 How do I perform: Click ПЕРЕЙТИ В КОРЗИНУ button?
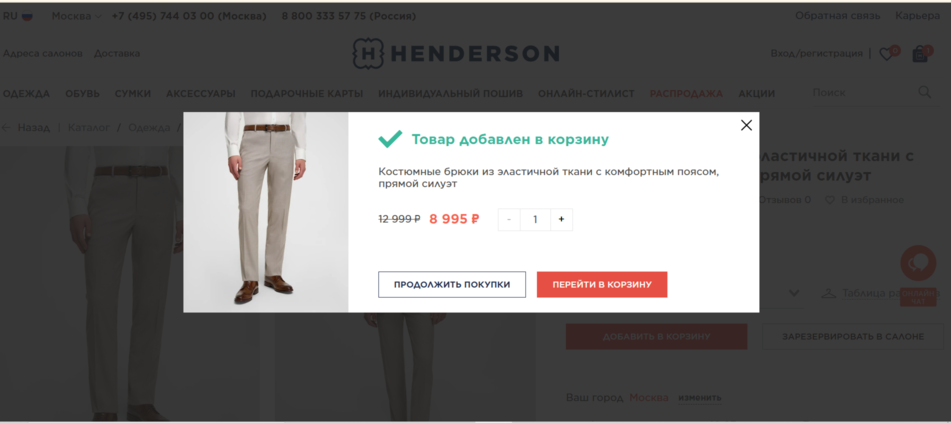coord(602,285)
